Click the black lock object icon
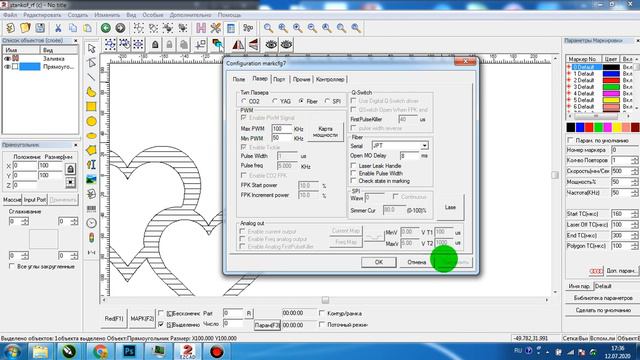The width and height of the screenshot is (640, 360). point(155,44)
